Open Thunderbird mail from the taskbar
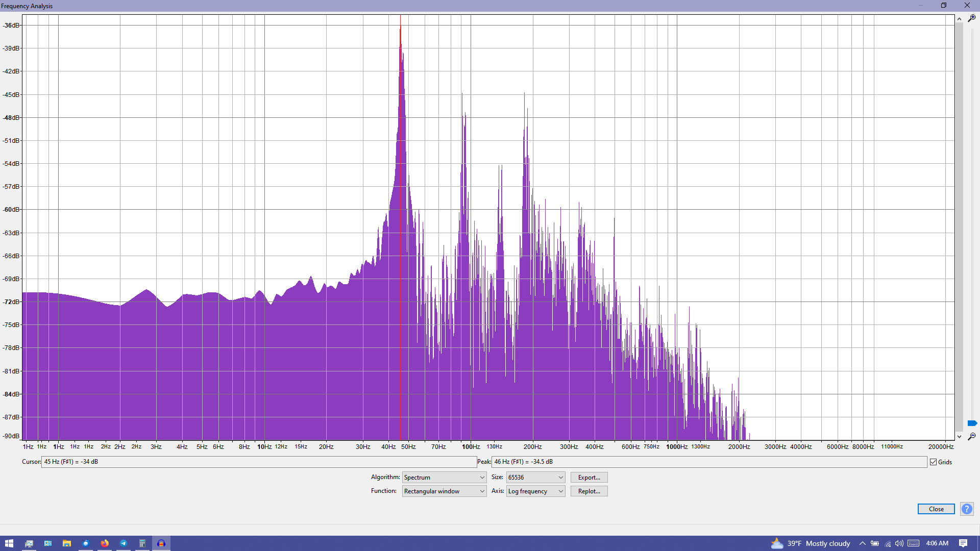980x551 pixels. [86, 543]
